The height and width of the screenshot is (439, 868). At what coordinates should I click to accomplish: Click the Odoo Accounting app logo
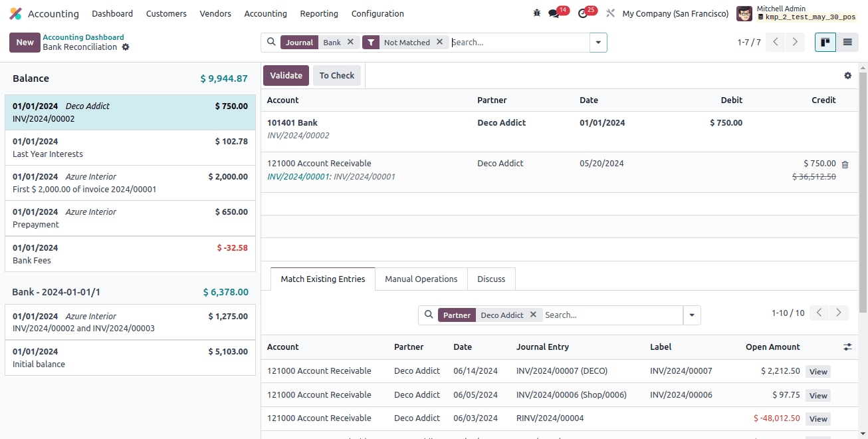15,13
